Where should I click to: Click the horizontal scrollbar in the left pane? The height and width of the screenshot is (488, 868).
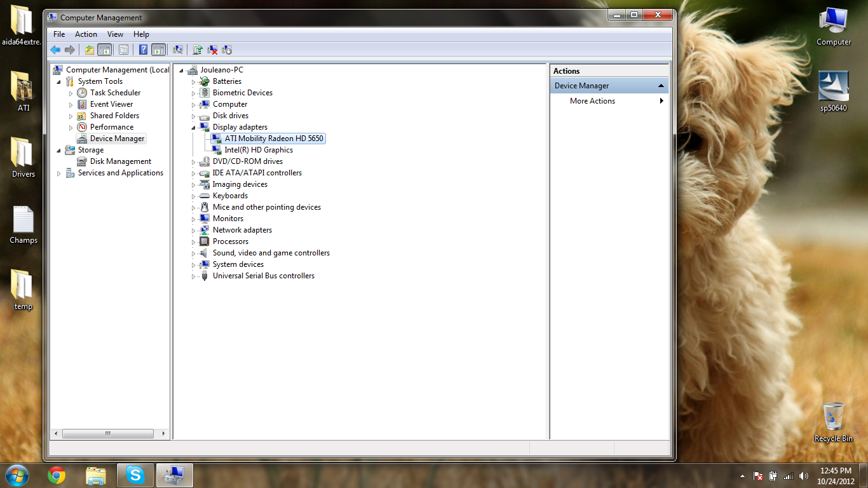108,433
